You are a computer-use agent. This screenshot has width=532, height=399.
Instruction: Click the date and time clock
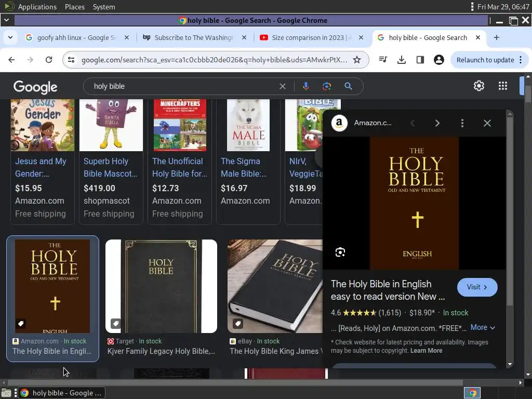[x=503, y=7]
